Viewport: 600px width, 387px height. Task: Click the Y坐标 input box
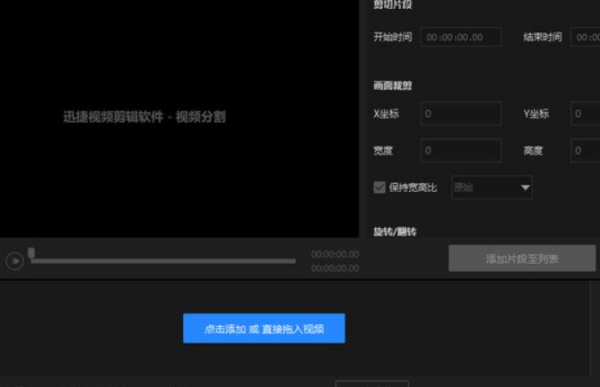(585, 114)
